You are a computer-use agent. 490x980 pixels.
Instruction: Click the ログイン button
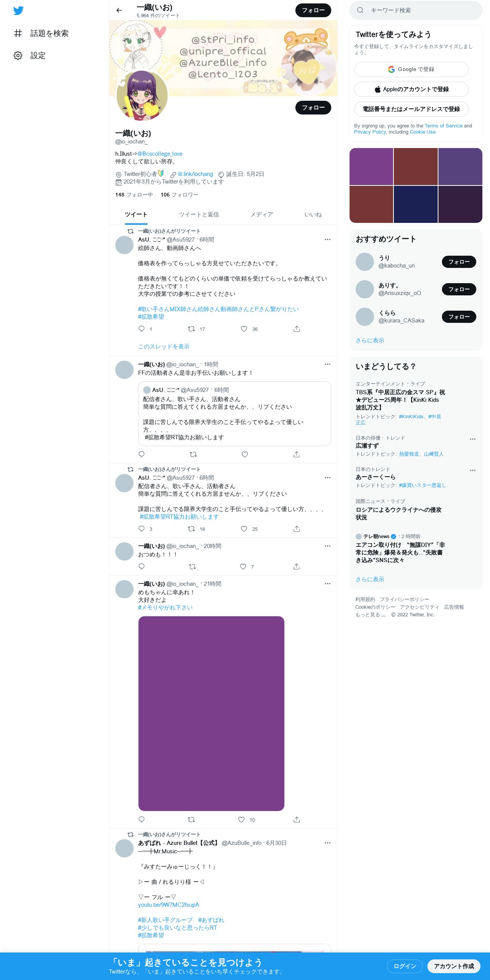coord(405,966)
